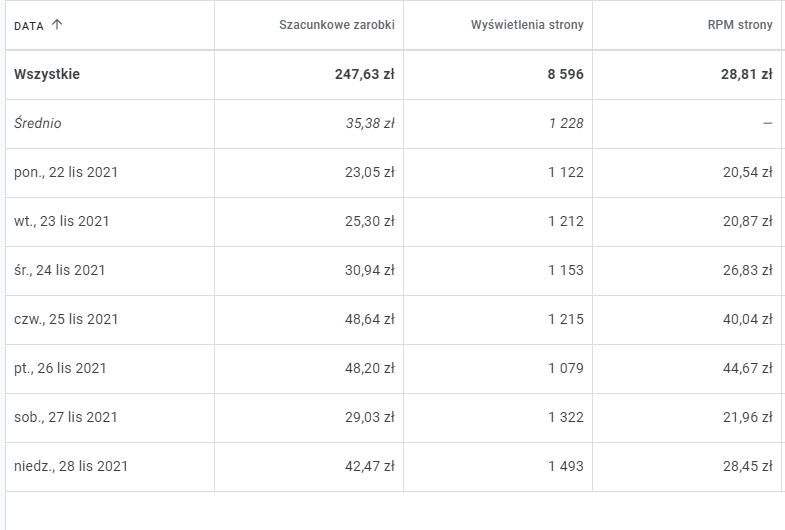Click the śr., 24 lis 2021 date
Image resolution: width=785 pixels, height=530 pixels.
click(60, 270)
